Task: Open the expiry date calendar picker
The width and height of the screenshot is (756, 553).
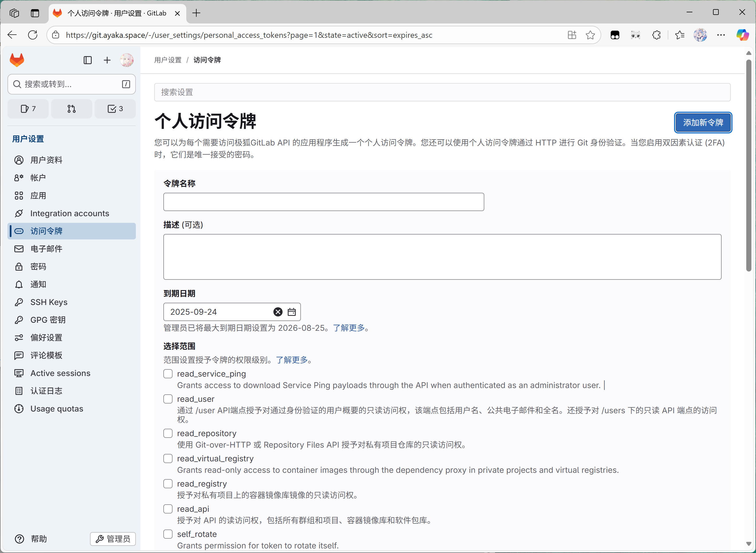Action: click(x=291, y=312)
